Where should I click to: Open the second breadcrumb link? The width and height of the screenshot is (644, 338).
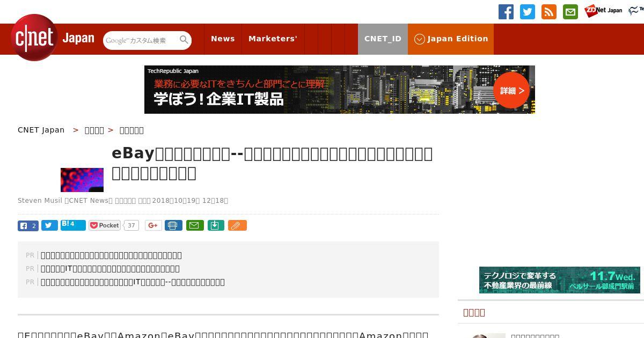(x=94, y=130)
